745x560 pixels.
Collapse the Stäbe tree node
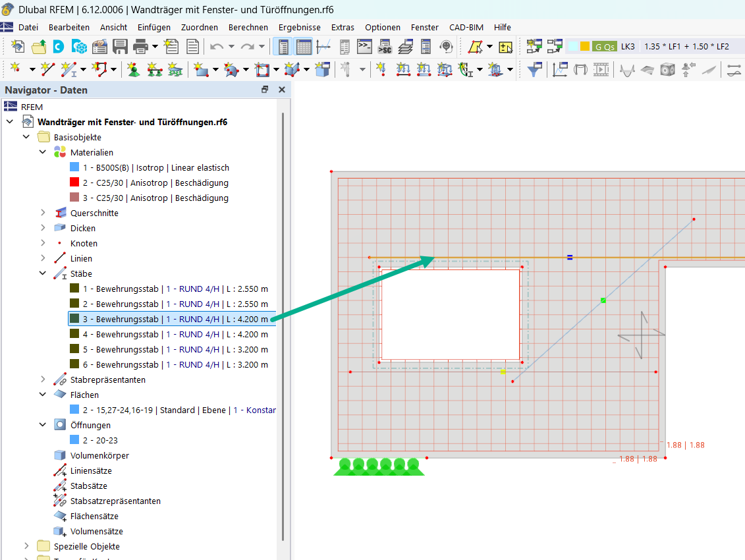[43, 273]
